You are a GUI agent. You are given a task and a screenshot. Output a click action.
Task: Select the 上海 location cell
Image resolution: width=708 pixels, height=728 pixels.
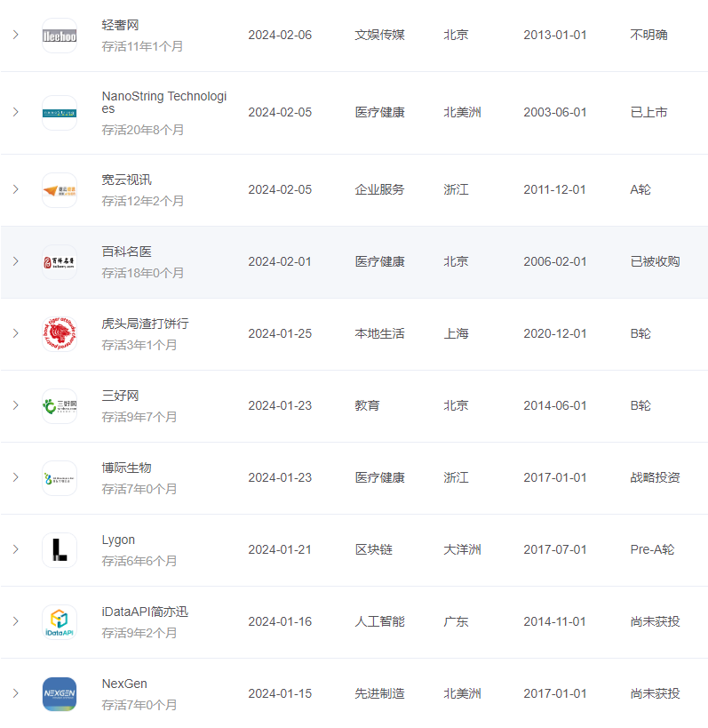pyautogui.click(x=456, y=333)
